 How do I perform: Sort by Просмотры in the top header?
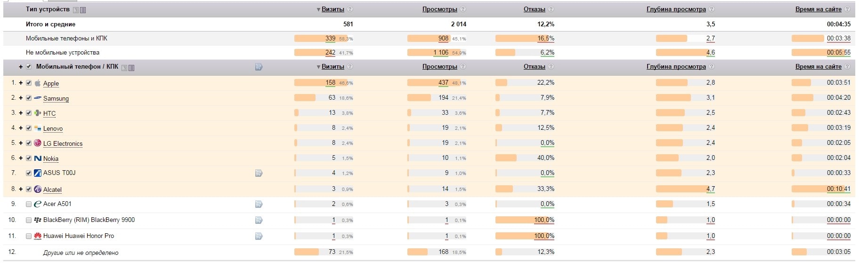(439, 9)
